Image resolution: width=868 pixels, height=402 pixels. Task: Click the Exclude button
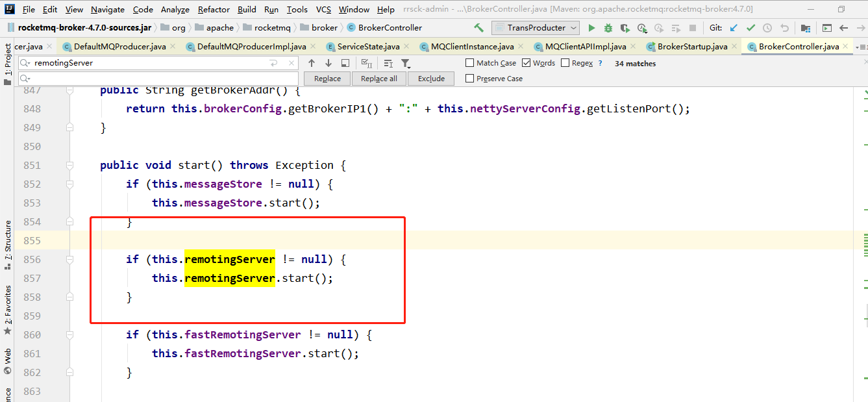pyautogui.click(x=431, y=79)
